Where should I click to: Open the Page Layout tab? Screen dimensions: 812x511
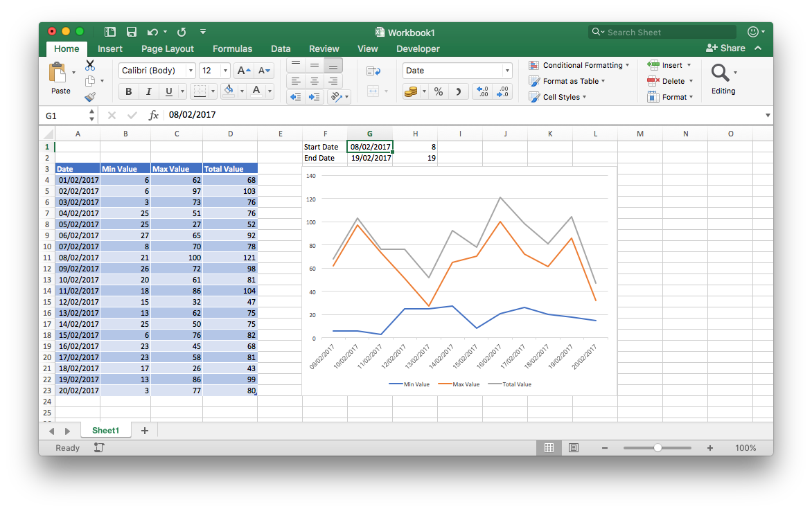[x=167, y=48]
